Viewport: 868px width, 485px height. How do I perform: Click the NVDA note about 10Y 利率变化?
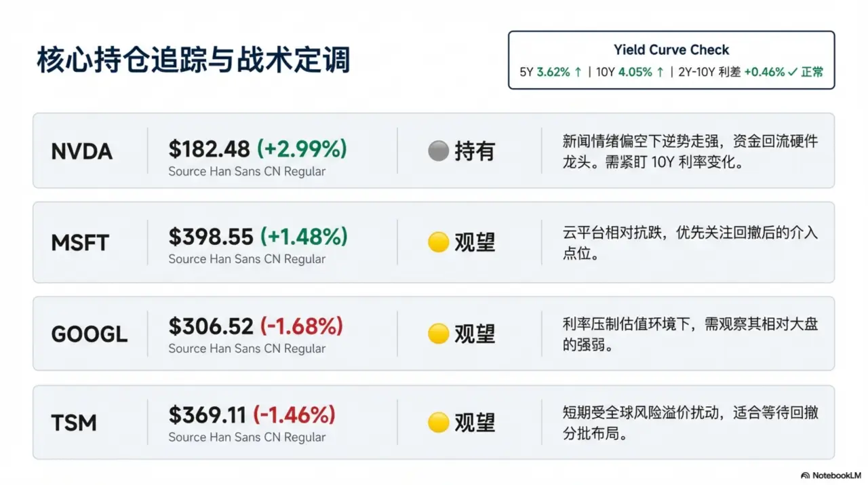coord(690,152)
